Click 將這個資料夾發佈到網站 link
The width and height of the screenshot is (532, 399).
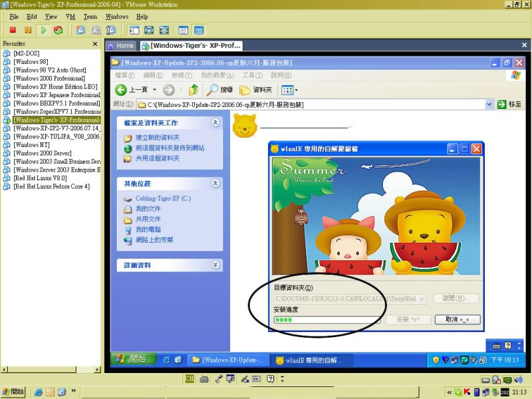[x=170, y=148]
